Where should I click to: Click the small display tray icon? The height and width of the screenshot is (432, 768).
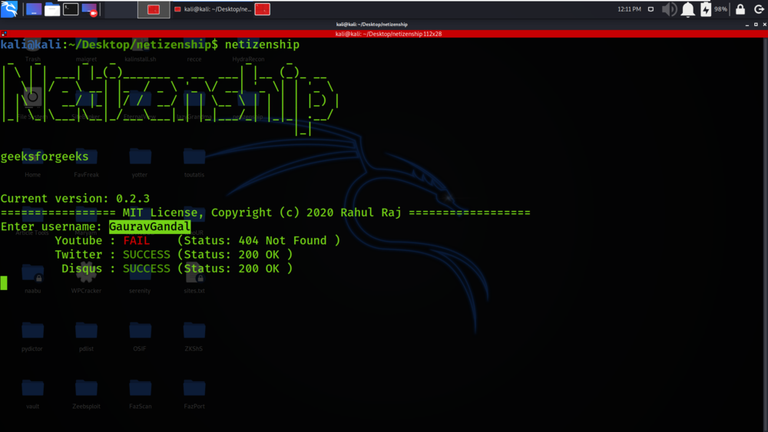tap(650, 9)
